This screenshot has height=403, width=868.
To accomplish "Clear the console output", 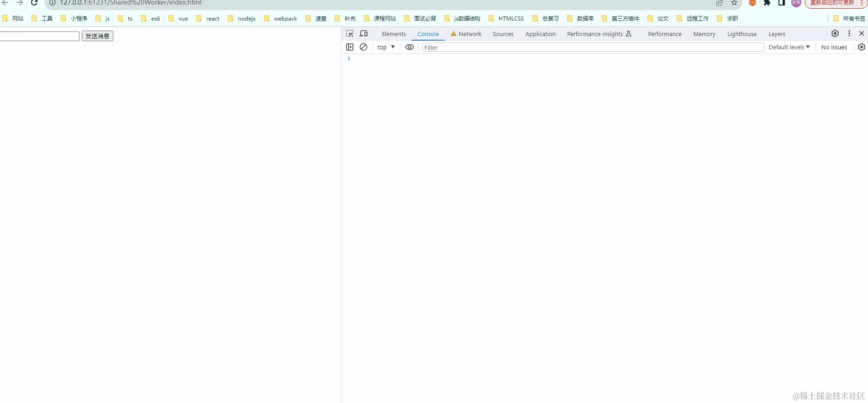I will 363,47.
